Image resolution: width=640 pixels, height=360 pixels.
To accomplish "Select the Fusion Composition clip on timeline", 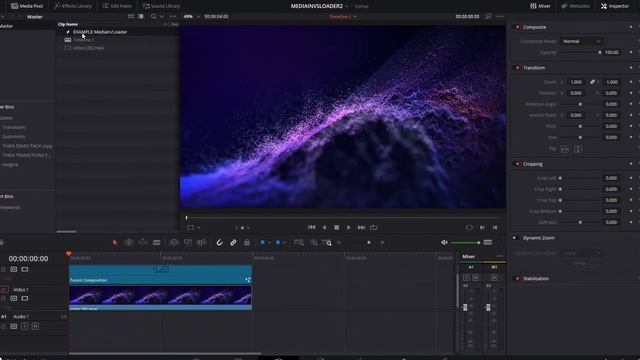I will tap(160, 274).
